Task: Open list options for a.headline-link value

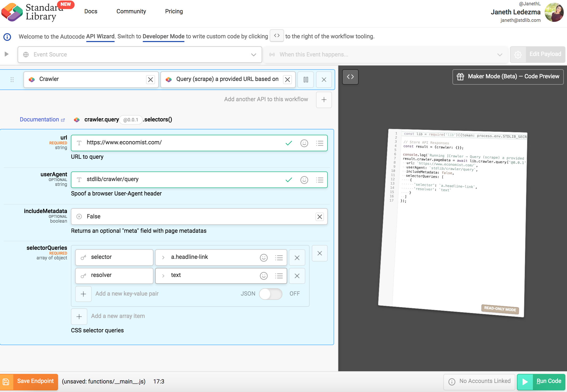Action: point(279,258)
